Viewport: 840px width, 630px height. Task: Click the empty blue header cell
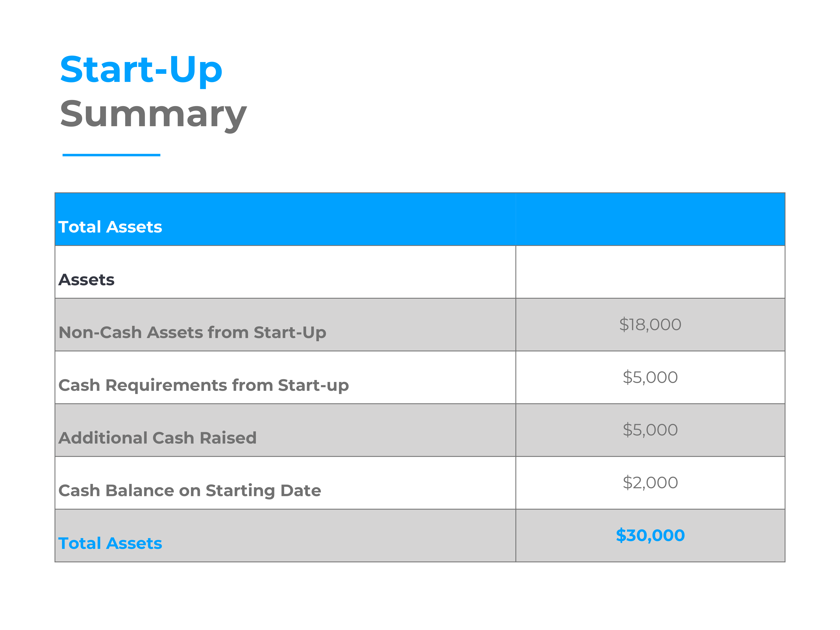point(650,219)
